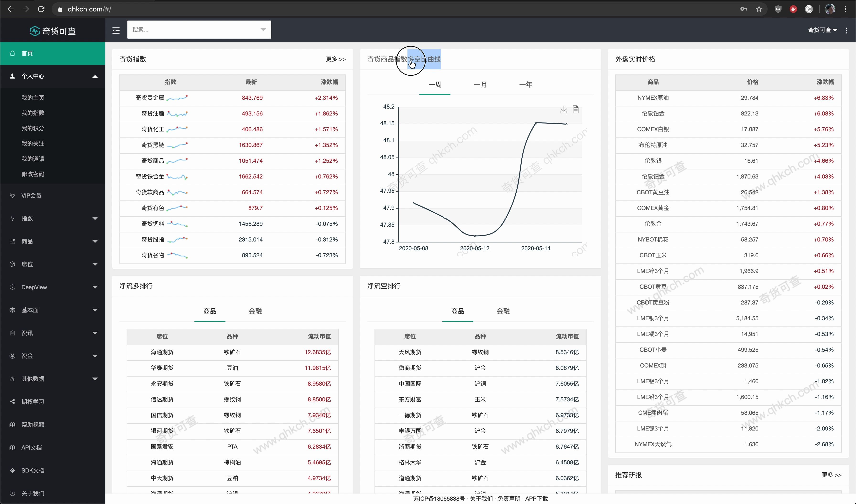This screenshot has height=504, width=856.
Task: Click the 个人中心 user icon
Action: (13, 76)
